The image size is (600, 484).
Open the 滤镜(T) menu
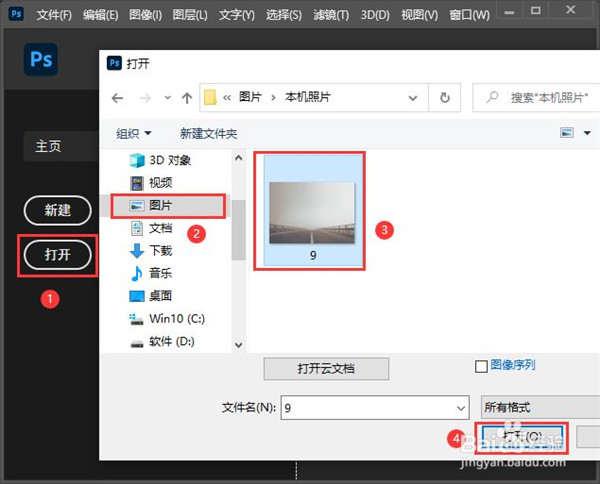click(329, 15)
